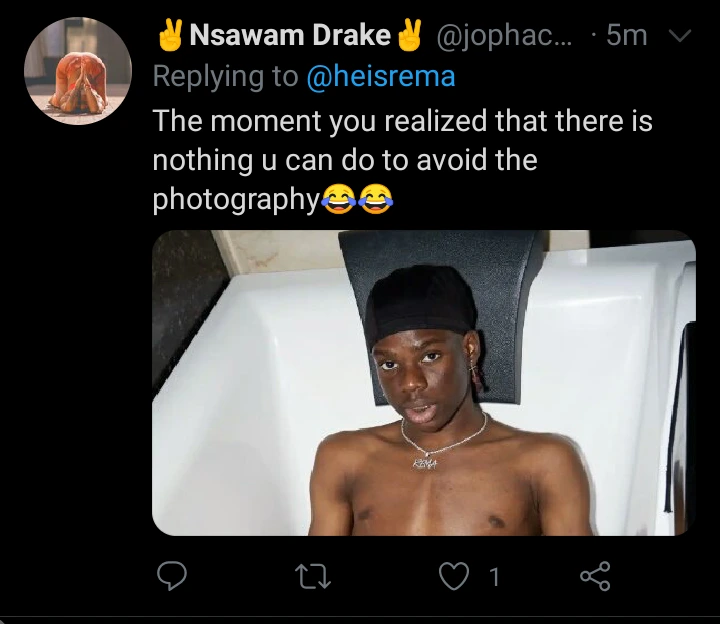Share the tweet using the share icon
Viewport: 720px width, 624px height.
click(x=595, y=576)
